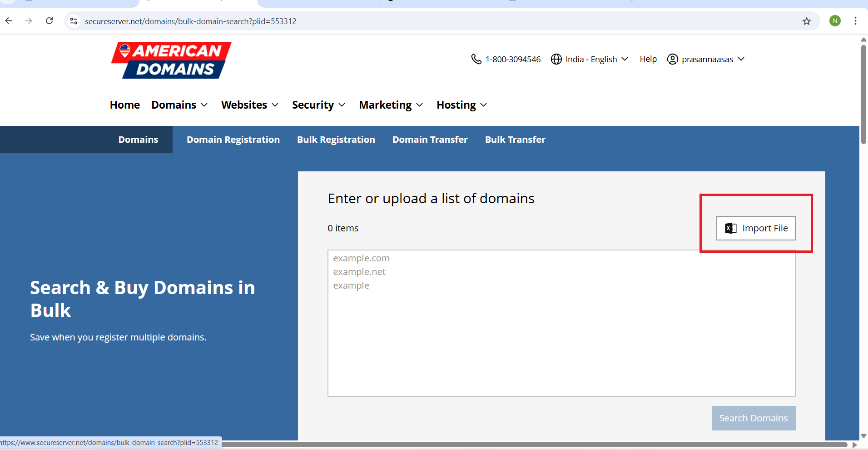Switch to the Bulk Registration tab
The image size is (868, 450).
point(336,140)
